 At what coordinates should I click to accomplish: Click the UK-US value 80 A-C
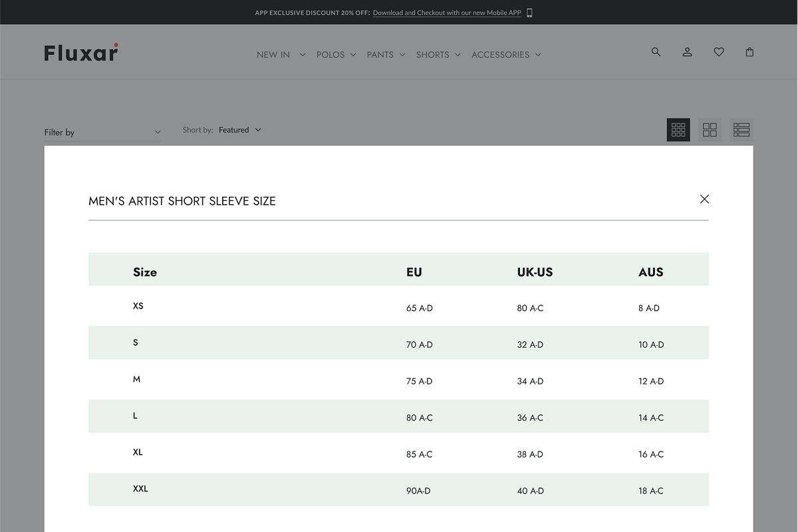(x=531, y=308)
